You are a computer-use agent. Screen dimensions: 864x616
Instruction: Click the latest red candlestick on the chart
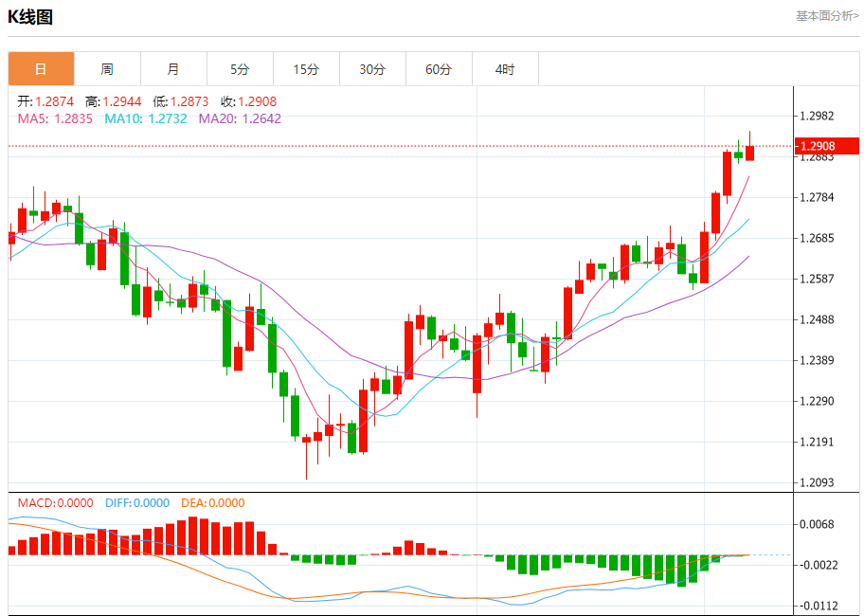tap(750, 153)
